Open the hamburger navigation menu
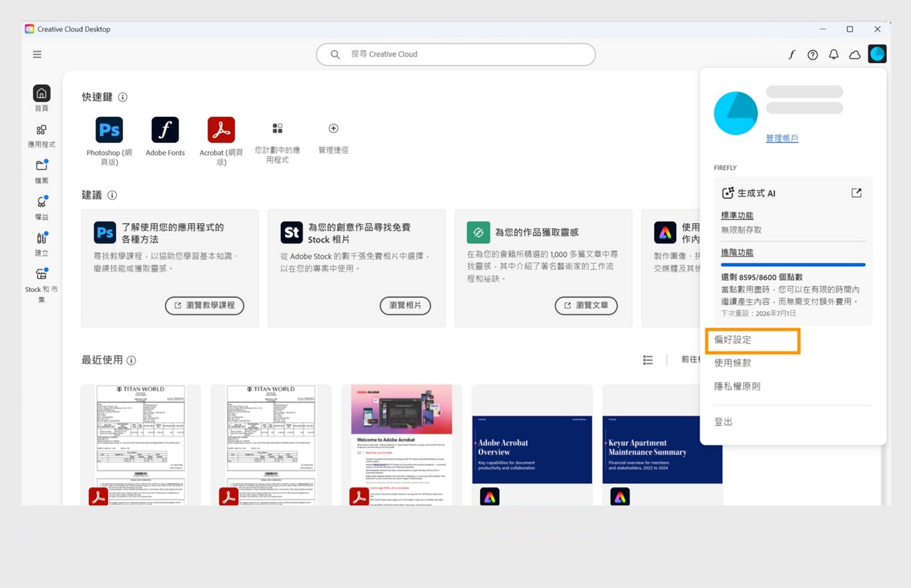 point(37,55)
